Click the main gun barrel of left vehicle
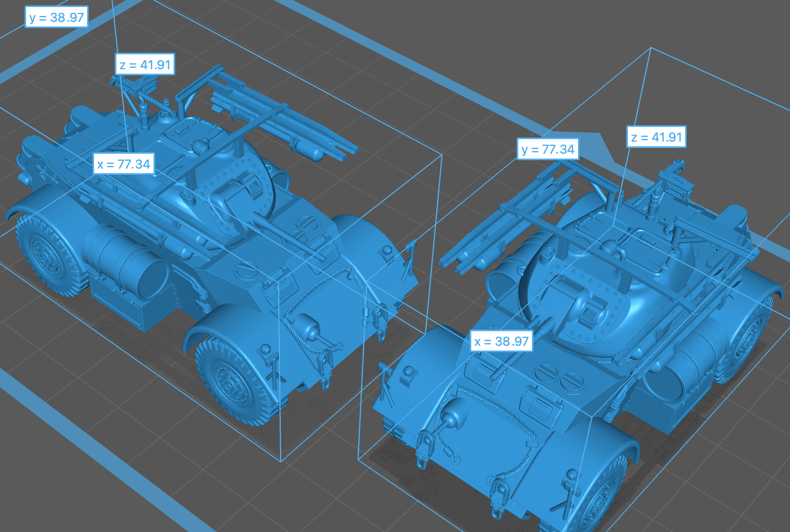The width and height of the screenshot is (790, 532). [x=289, y=237]
